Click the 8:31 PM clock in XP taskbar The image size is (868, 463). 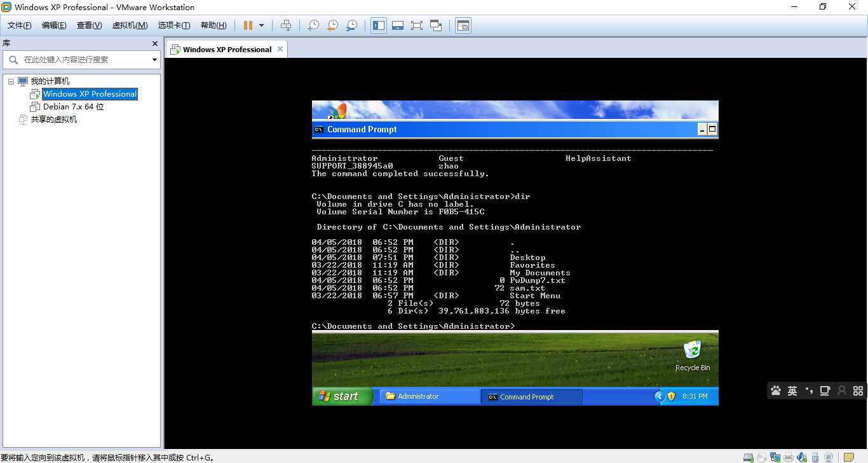click(695, 396)
